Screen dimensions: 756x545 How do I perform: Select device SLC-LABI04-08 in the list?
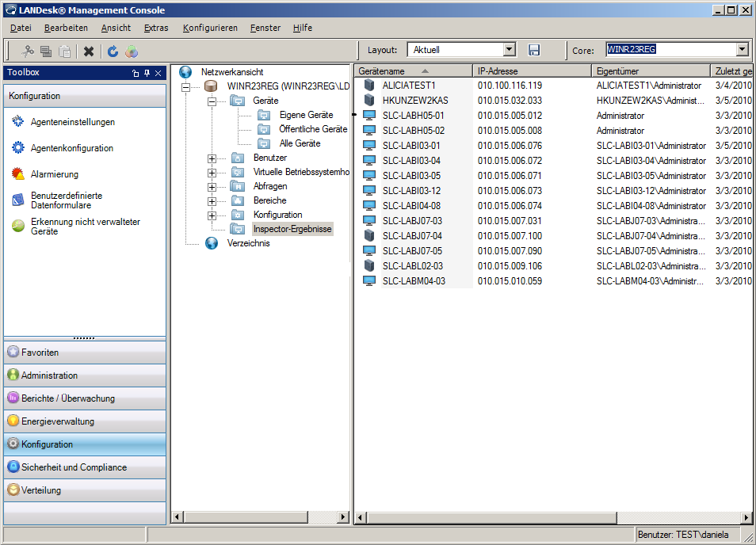tap(411, 206)
